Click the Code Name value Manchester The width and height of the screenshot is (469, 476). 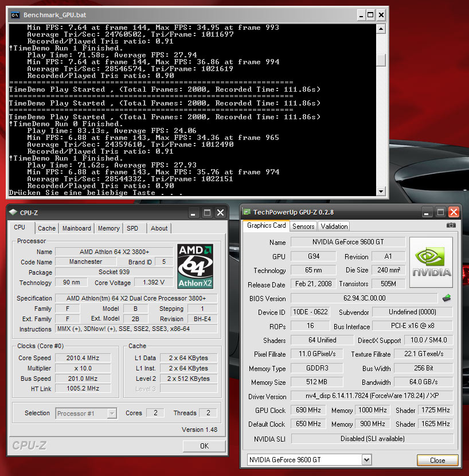(x=85, y=262)
